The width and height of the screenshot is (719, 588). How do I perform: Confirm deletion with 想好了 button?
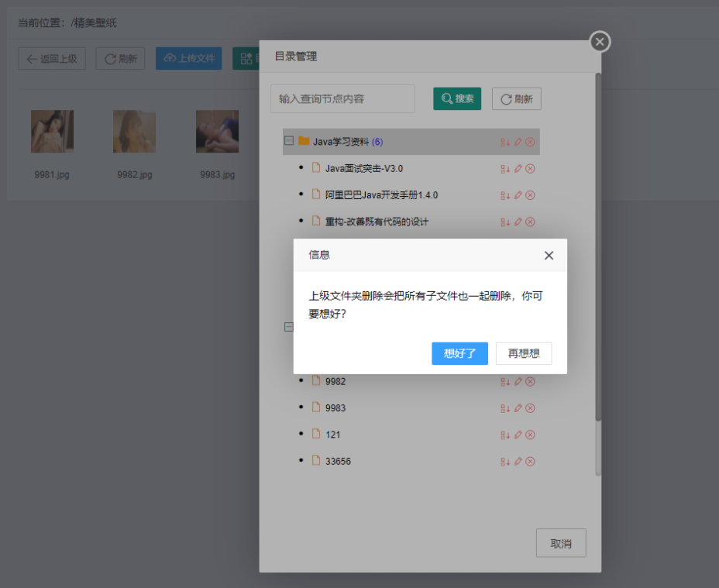click(459, 353)
